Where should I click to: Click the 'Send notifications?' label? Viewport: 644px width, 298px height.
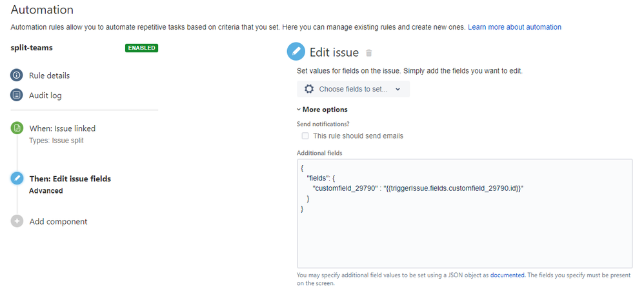click(x=323, y=124)
